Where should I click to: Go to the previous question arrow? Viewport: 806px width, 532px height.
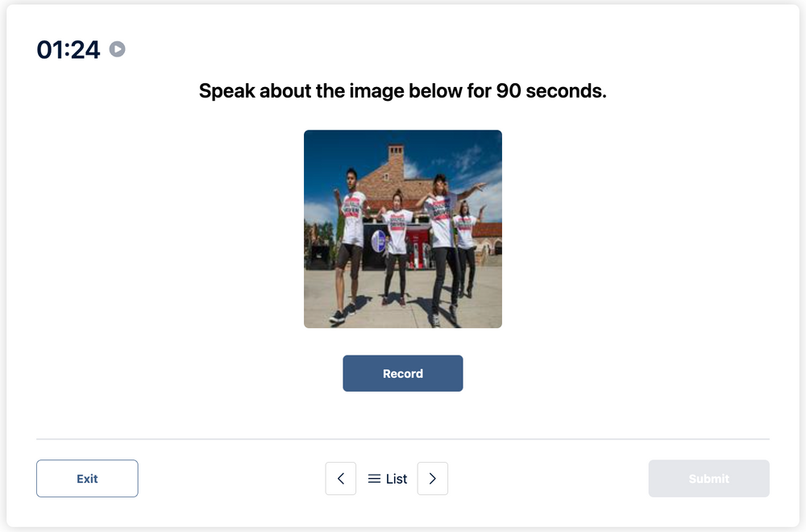(341, 479)
